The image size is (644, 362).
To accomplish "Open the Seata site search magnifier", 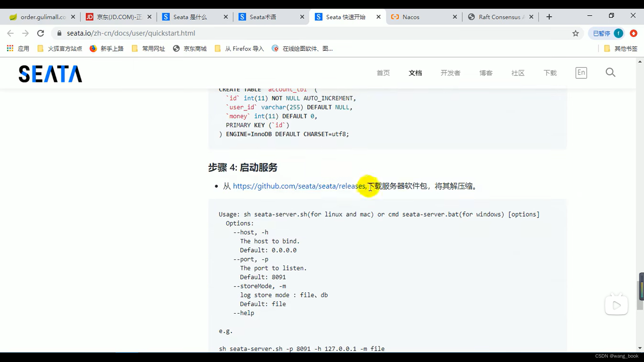I will pyautogui.click(x=610, y=72).
